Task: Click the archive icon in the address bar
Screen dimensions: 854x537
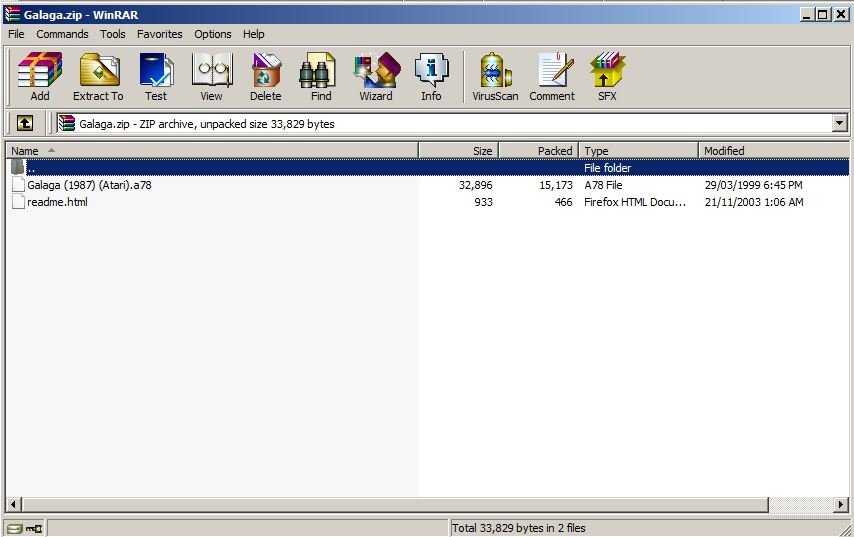Action: (66, 124)
